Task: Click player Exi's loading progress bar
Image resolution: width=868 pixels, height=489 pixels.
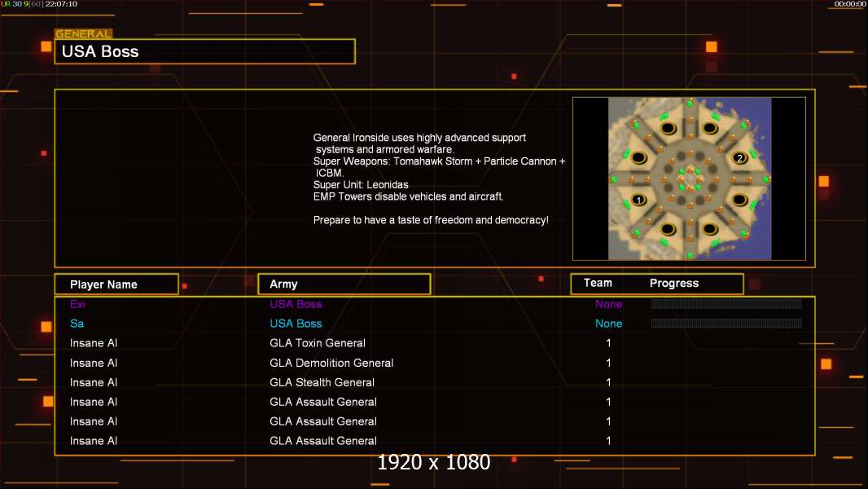Action: click(x=726, y=303)
